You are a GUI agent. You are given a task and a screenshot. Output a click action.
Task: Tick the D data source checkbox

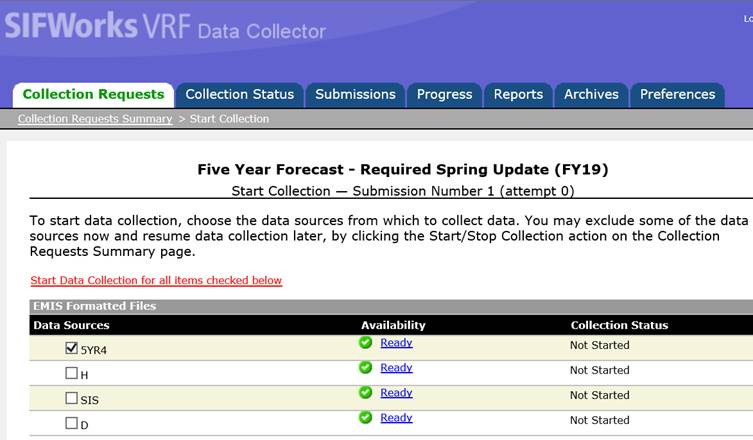(71, 423)
